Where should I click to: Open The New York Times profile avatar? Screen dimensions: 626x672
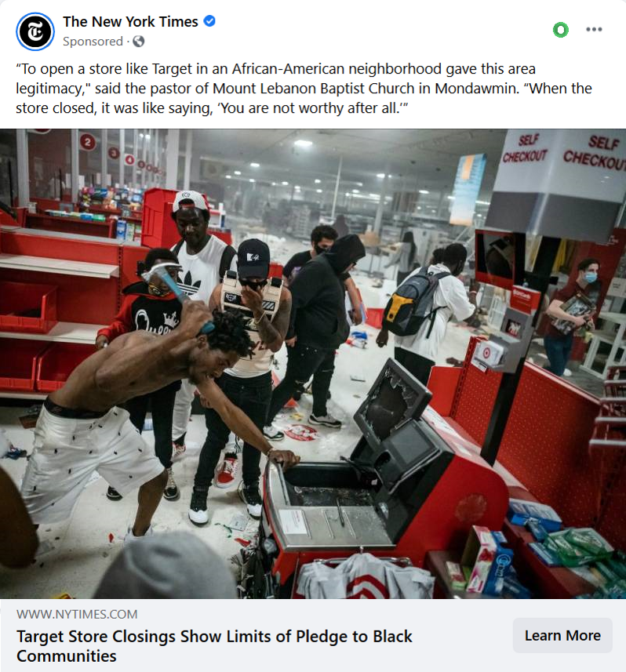pos(35,31)
